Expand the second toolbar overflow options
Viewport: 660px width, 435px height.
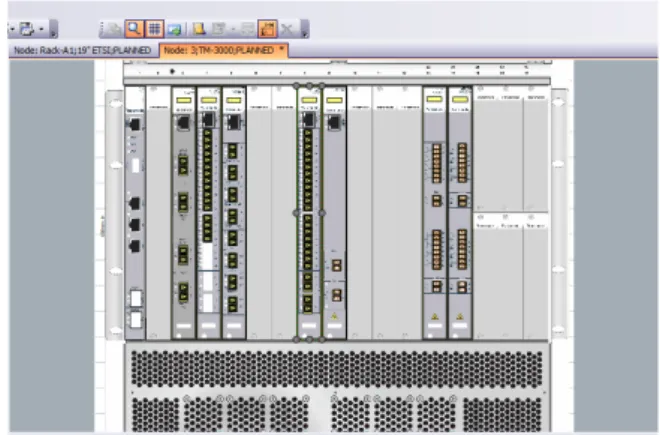pyautogui.click(x=305, y=29)
